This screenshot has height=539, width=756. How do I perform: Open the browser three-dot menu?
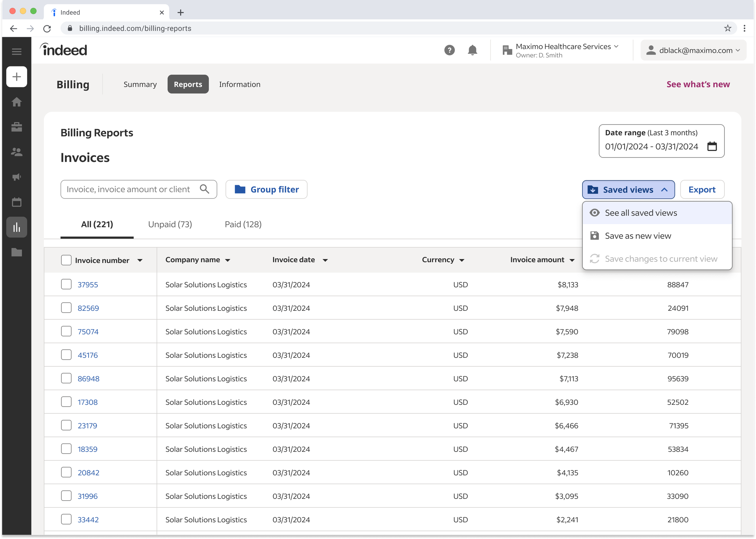click(744, 28)
